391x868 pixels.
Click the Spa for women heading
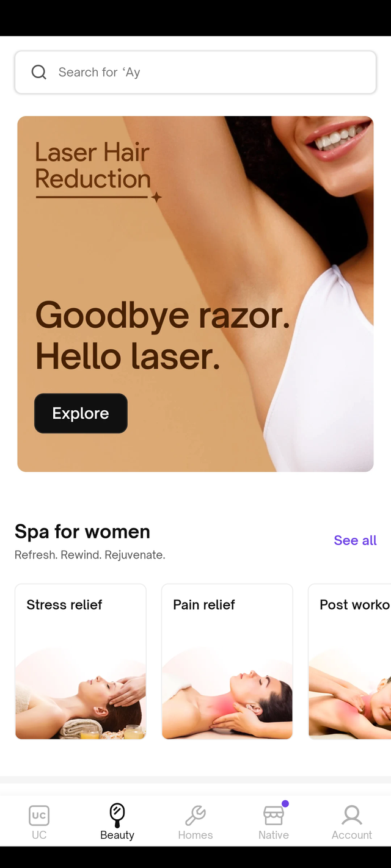(82, 532)
